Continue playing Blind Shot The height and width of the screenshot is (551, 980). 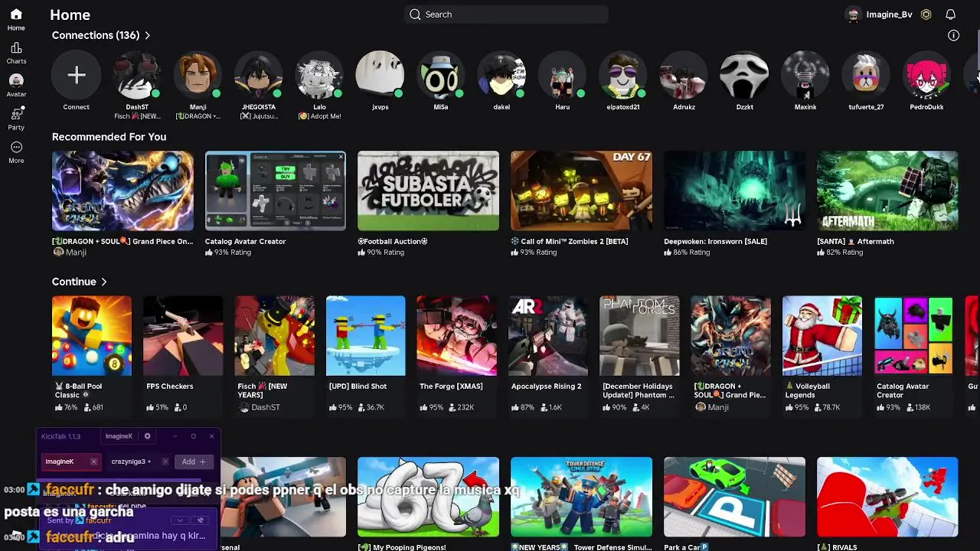(x=365, y=336)
